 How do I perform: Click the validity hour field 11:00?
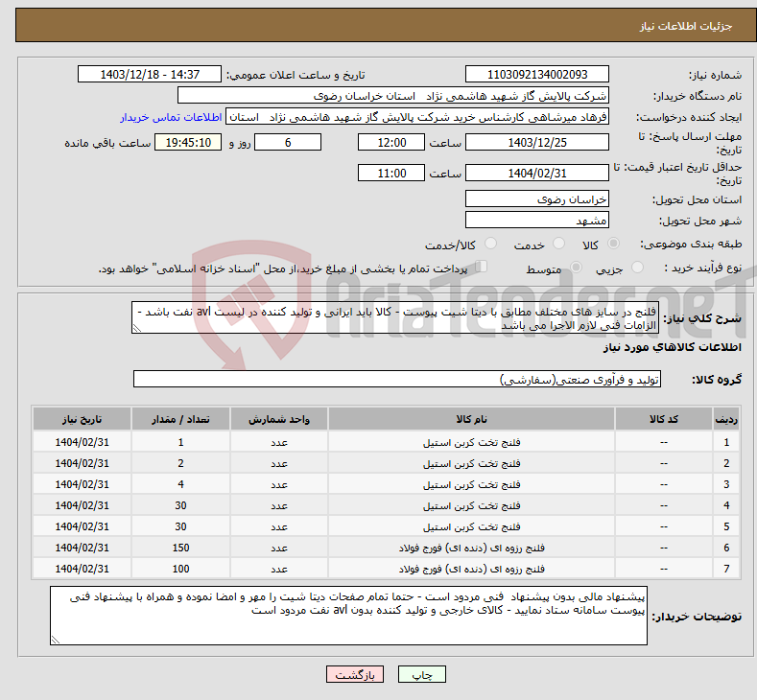pyautogui.click(x=391, y=173)
